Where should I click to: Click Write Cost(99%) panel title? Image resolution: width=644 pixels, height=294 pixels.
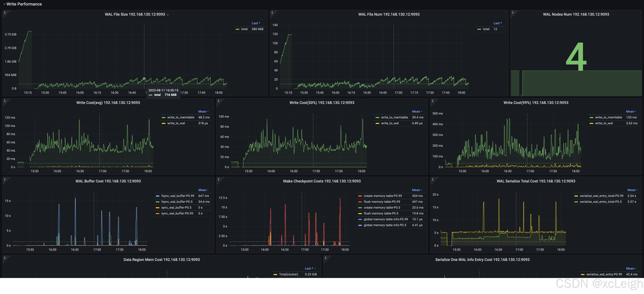536,103
